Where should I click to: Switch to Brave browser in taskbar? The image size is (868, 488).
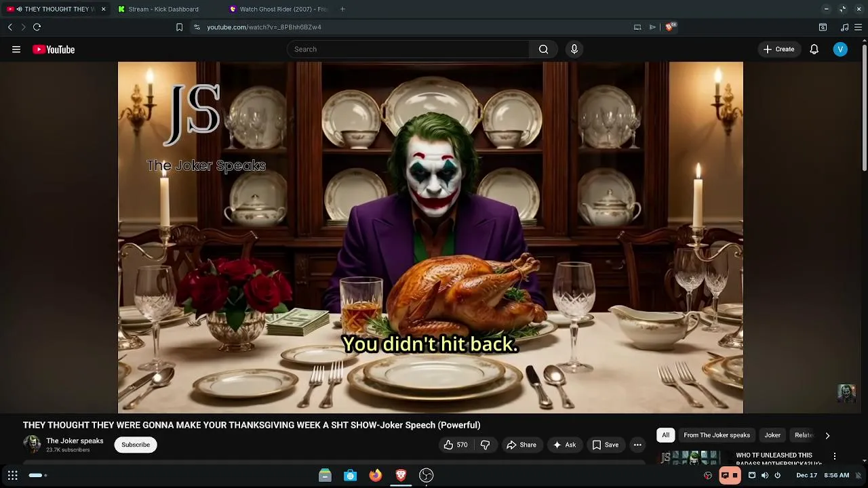[401, 475]
